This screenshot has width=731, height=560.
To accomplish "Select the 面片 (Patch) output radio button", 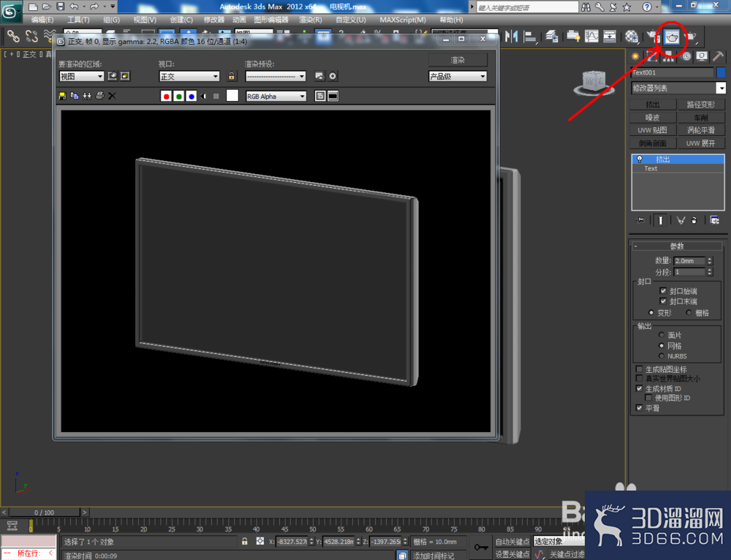I will [x=661, y=335].
